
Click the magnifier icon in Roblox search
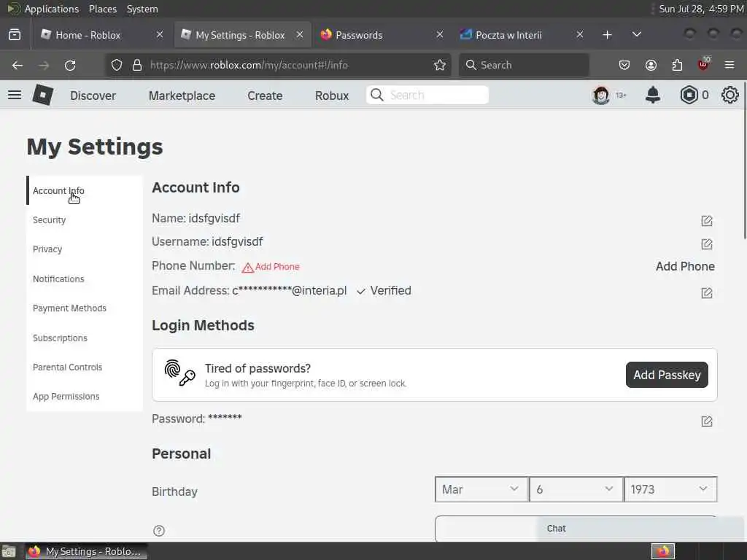pos(377,95)
